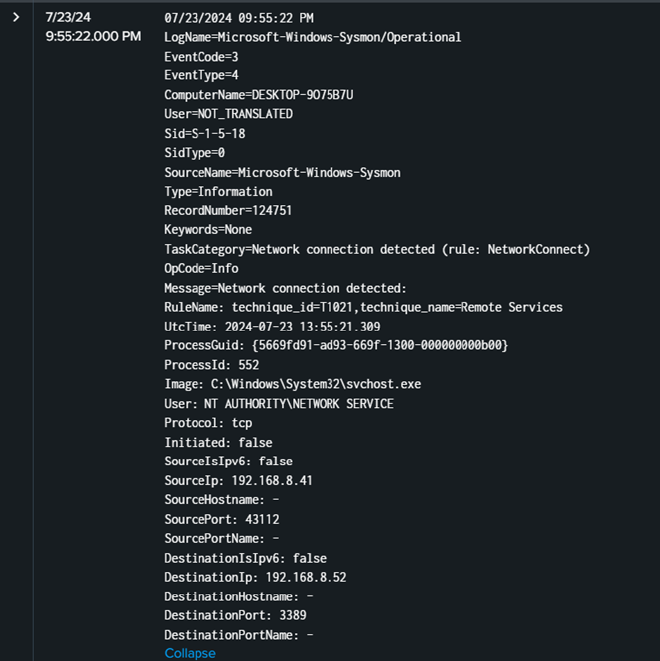
Task: Select the Sid=S-1-5-18 line
Action: coord(208,133)
